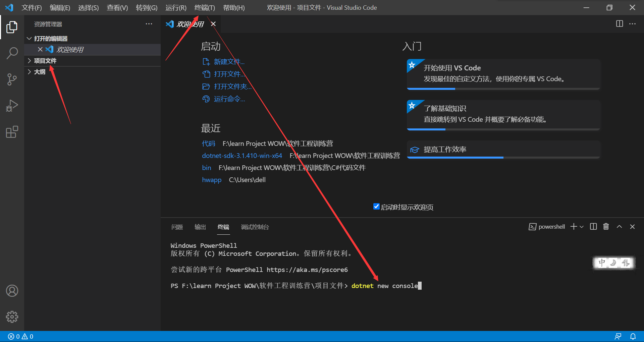Open the 编辑(E) menu
Screen dimensions: 644x342
[x=60, y=7]
